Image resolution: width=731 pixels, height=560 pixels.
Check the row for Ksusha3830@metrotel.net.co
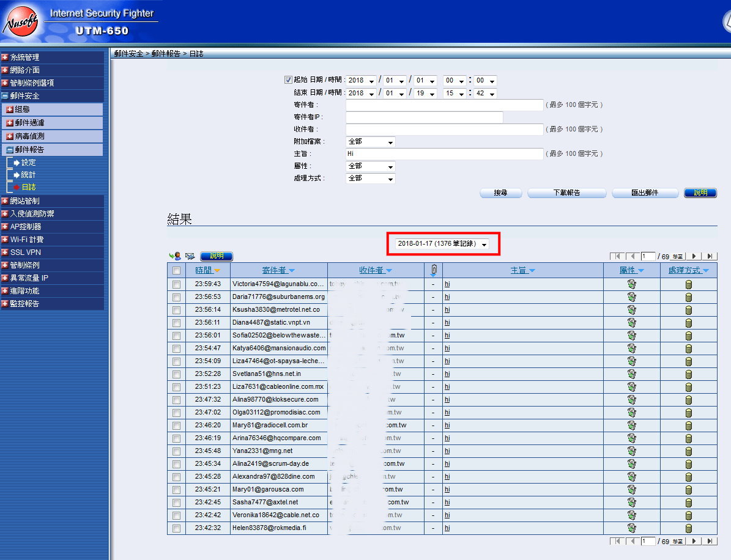pyautogui.click(x=176, y=310)
